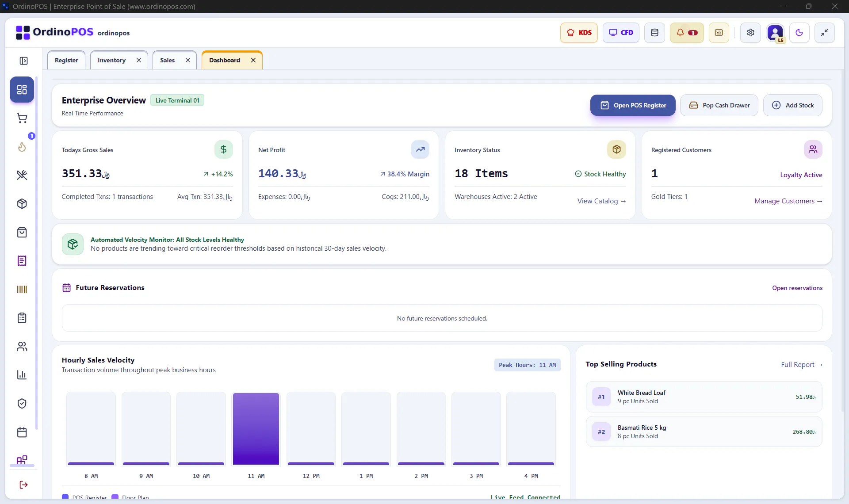Switch to the Register tab

point(66,60)
